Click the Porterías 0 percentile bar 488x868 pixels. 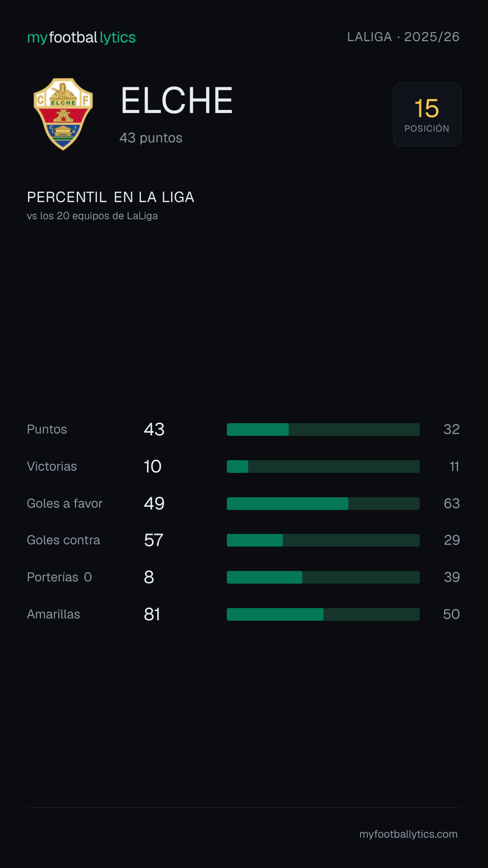point(323,577)
